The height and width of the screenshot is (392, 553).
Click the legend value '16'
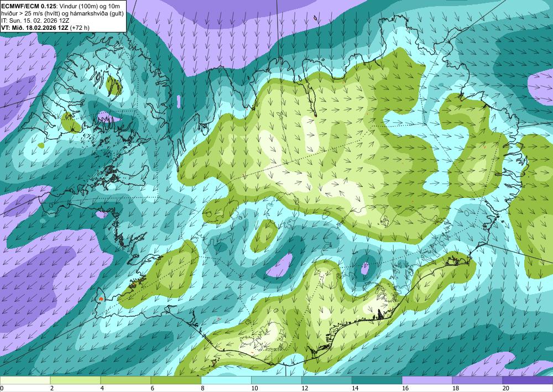(x=405, y=388)
